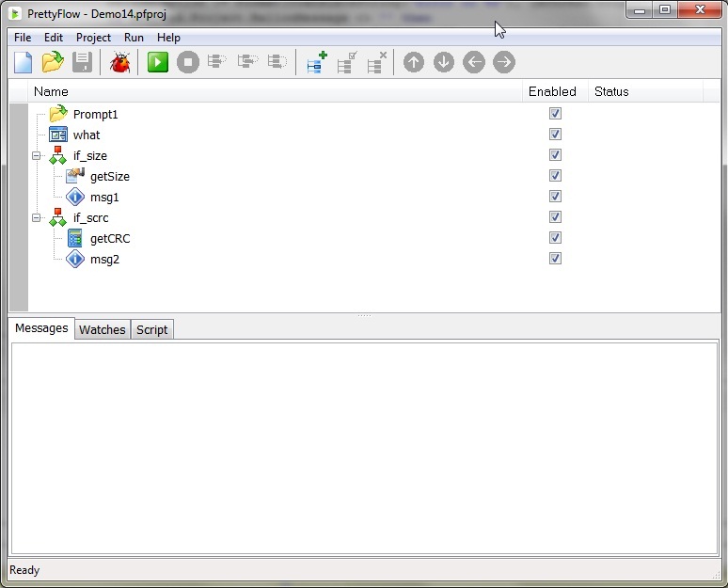728x588 pixels.
Task: Start the flow with the green Run button
Action: (158, 62)
